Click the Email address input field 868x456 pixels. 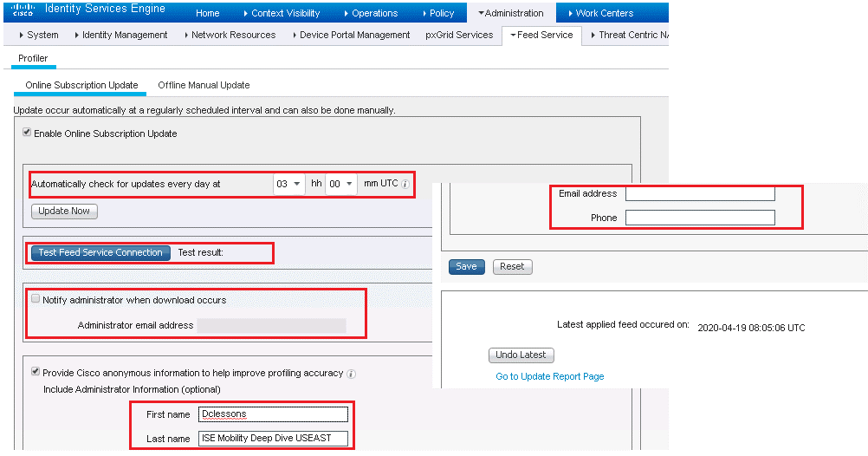(x=700, y=193)
